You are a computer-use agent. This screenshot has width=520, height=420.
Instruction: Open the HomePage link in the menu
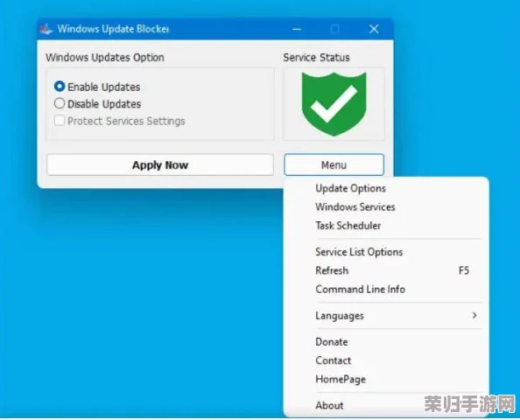click(386, 379)
